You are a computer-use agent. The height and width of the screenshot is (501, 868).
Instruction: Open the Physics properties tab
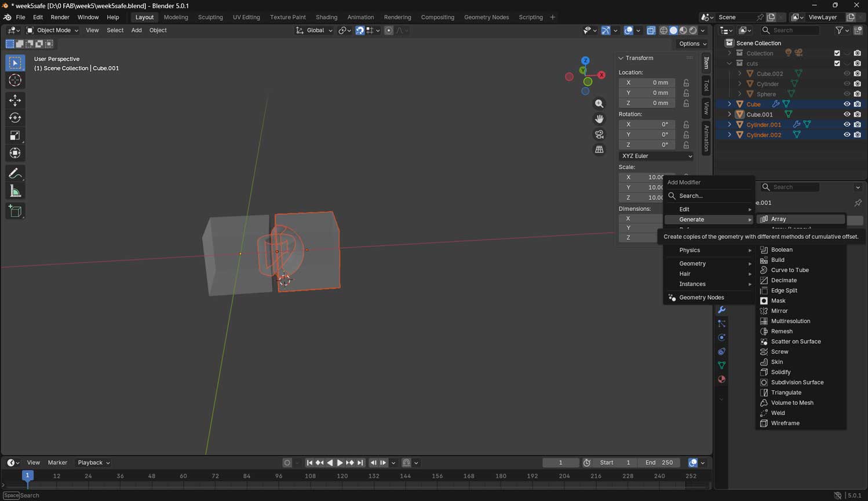coord(721,337)
